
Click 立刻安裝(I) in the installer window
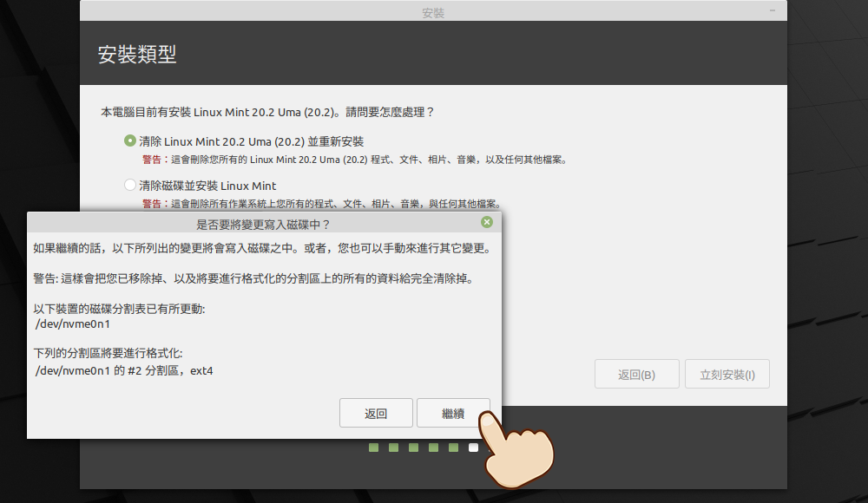727,374
